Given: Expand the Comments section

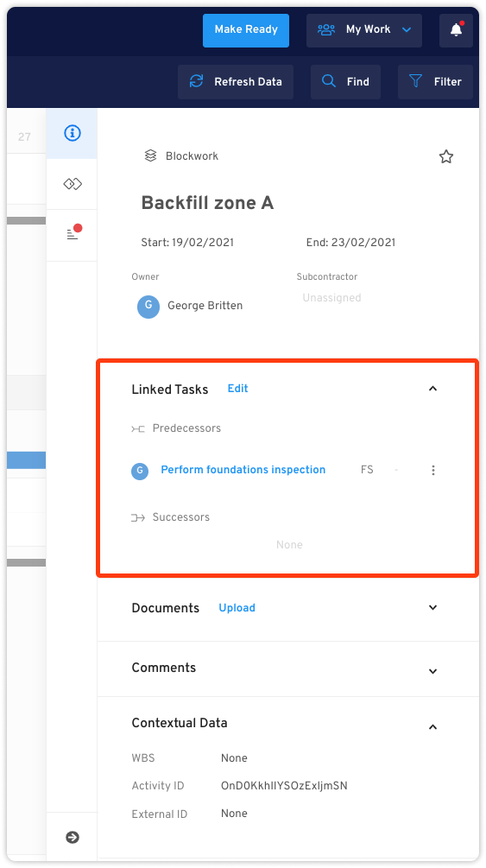Looking at the screenshot, I should click(x=432, y=671).
